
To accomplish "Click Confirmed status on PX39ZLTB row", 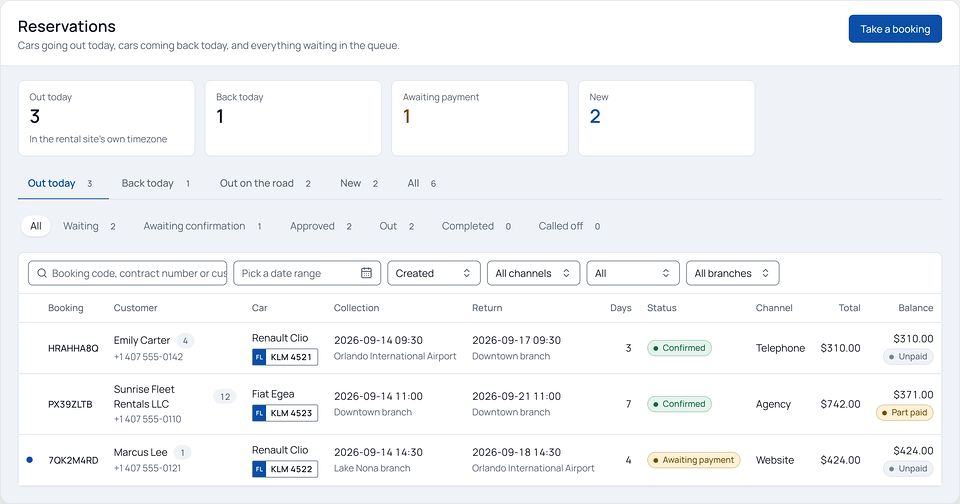I will tap(680, 404).
